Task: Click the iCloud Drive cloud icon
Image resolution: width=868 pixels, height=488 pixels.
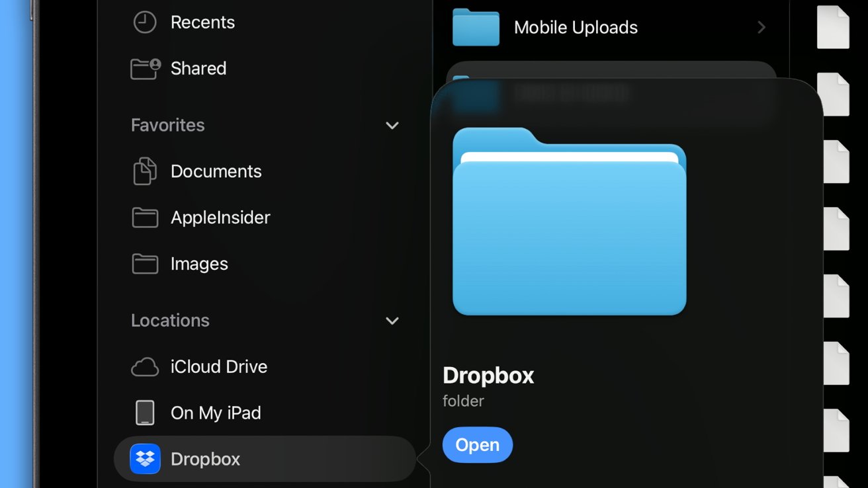Action: tap(145, 367)
